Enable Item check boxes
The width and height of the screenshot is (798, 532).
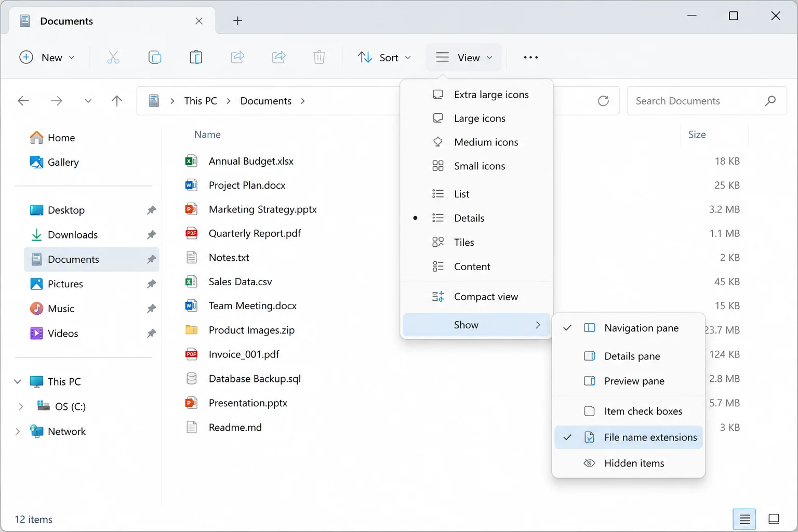pos(629,411)
